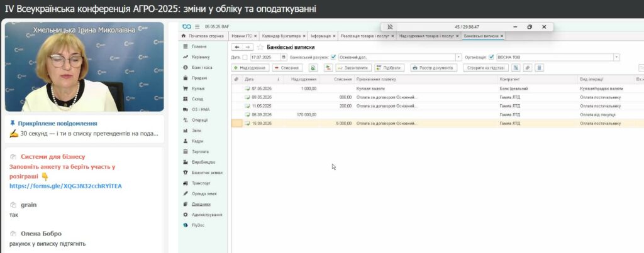Open the hamburger main menu icon
This screenshot has height=253, width=644.
tap(197, 26)
